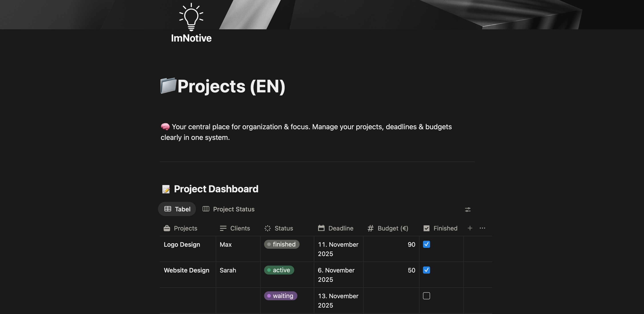Click the Sarah client cell
The image size is (644, 314).
point(228,270)
